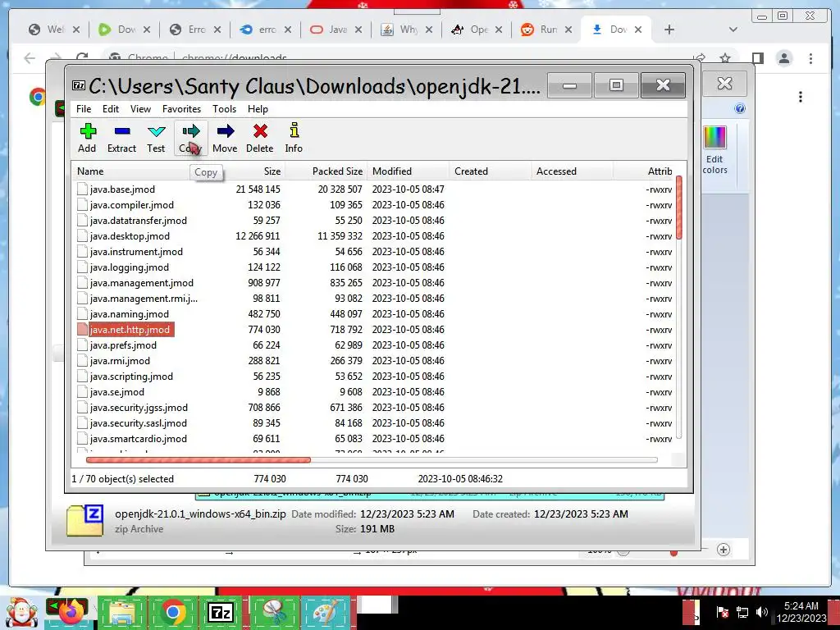Screen dimensions: 840x630
Task: Click the Info toolbar icon
Action: click(294, 138)
